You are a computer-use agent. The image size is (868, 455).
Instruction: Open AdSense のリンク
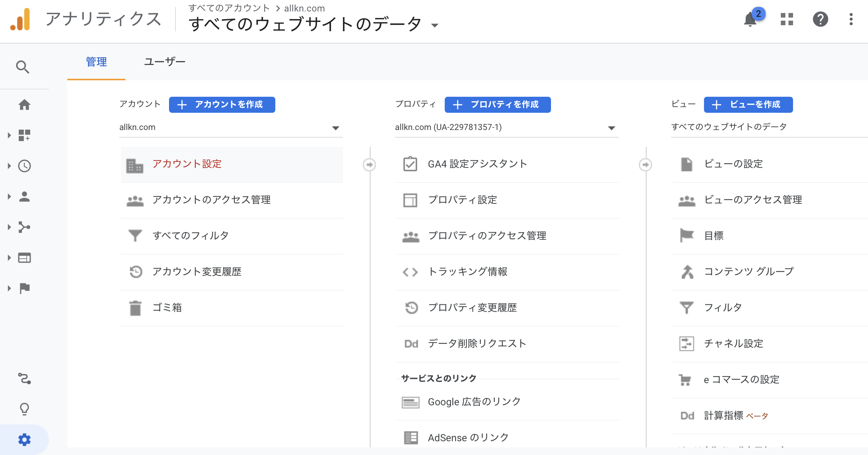tap(507, 437)
